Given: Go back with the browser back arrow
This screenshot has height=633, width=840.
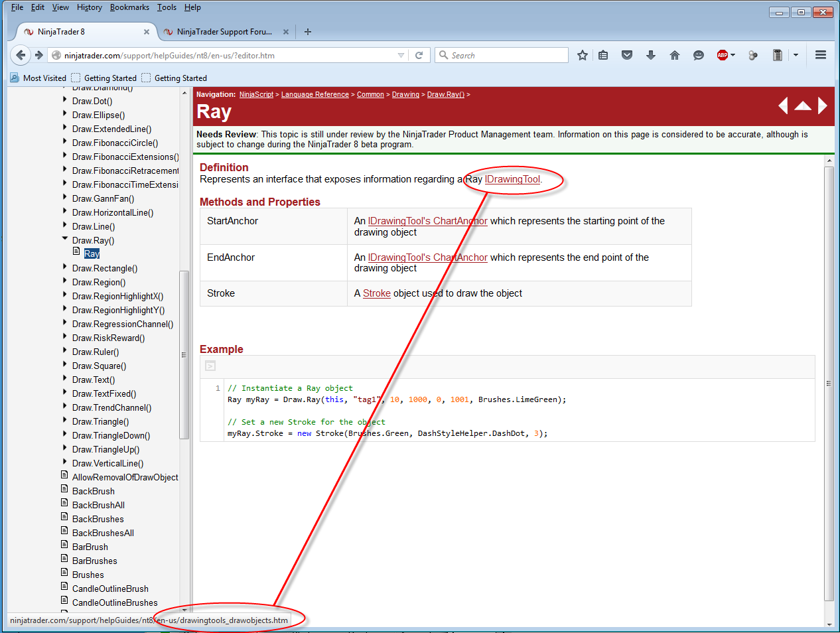Looking at the screenshot, I should (21, 55).
